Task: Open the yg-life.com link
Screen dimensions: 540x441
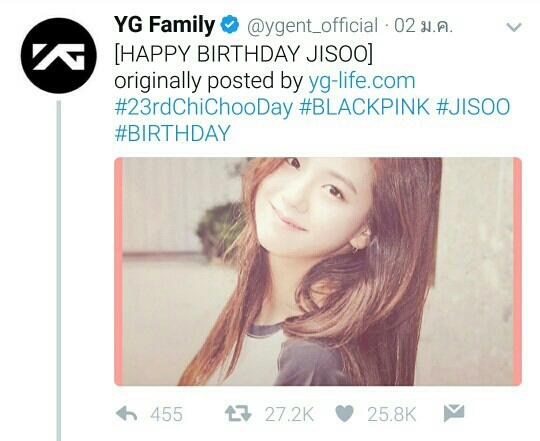Action: 362,81
